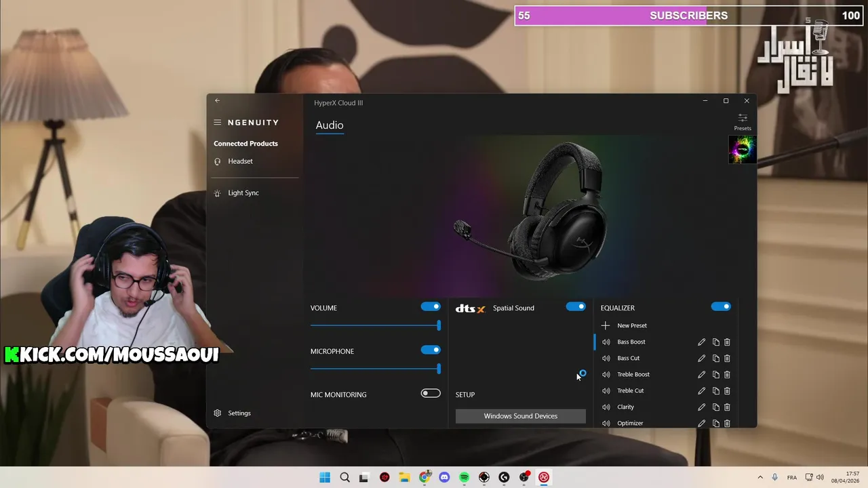The height and width of the screenshot is (488, 868).
Task: Open the NGENUITY hamburger menu
Action: (x=218, y=123)
